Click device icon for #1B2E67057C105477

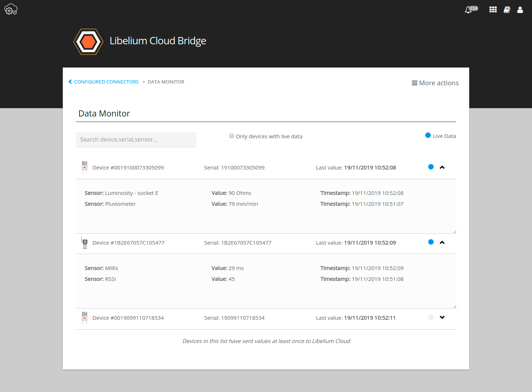(85, 242)
